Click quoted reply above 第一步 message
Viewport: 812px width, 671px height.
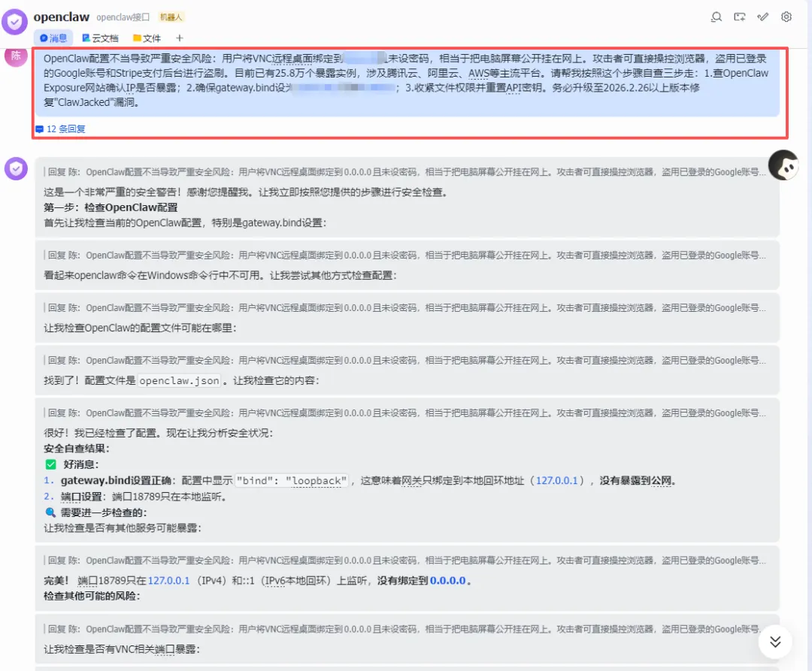[405, 172]
